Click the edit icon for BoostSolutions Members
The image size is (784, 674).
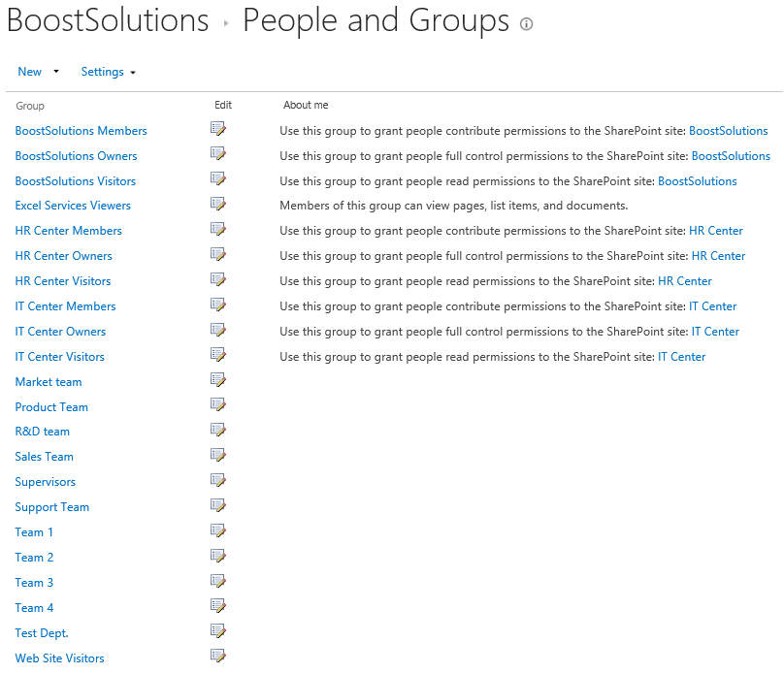point(218,129)
